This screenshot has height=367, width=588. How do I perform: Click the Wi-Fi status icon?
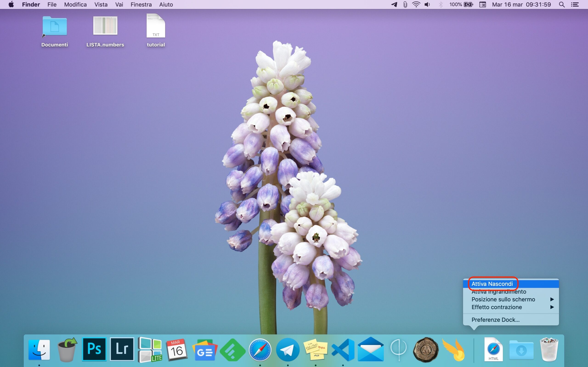click(416, 5)
